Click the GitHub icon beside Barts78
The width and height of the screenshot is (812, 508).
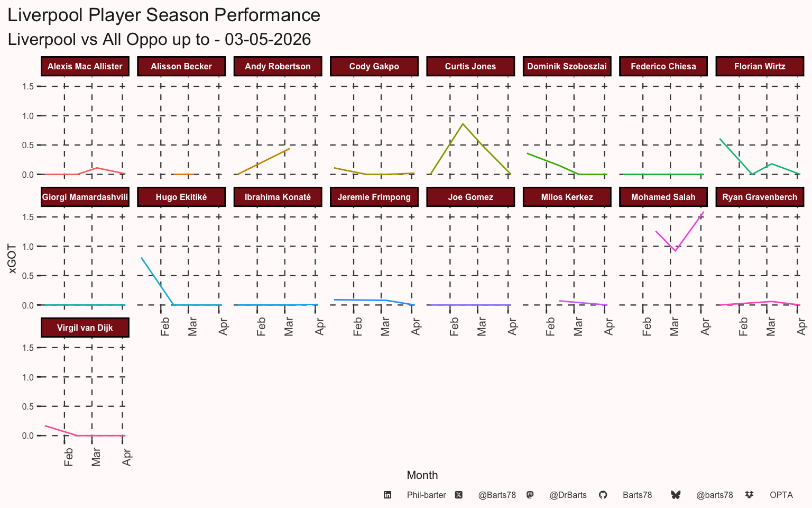point(603,495)
